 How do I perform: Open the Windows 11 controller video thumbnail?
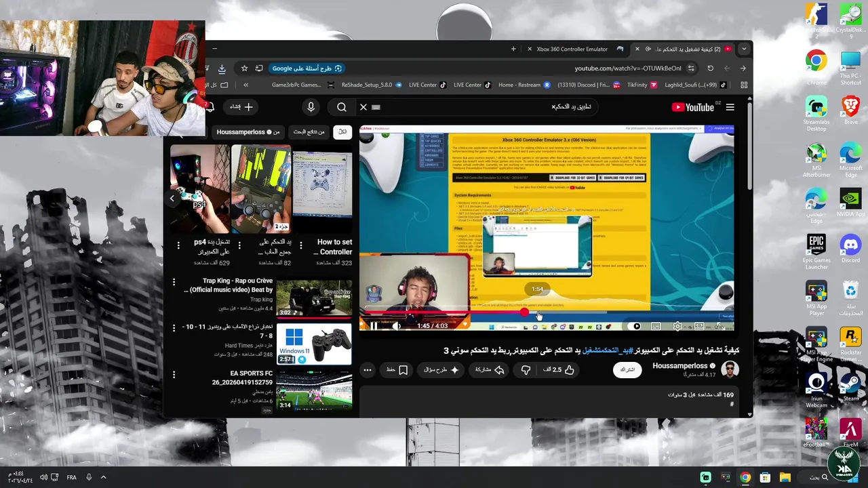click(314, 344)
